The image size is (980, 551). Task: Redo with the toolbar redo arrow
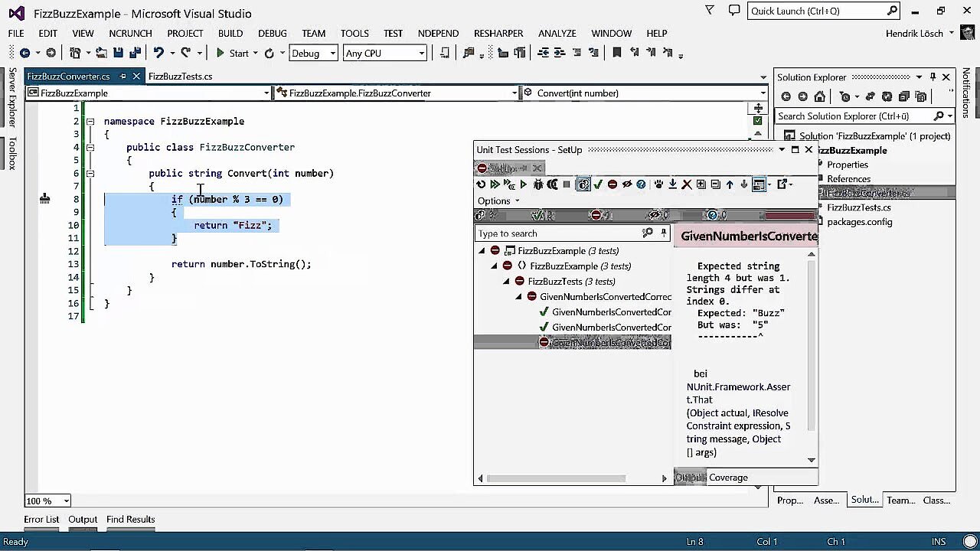[185, 53]
